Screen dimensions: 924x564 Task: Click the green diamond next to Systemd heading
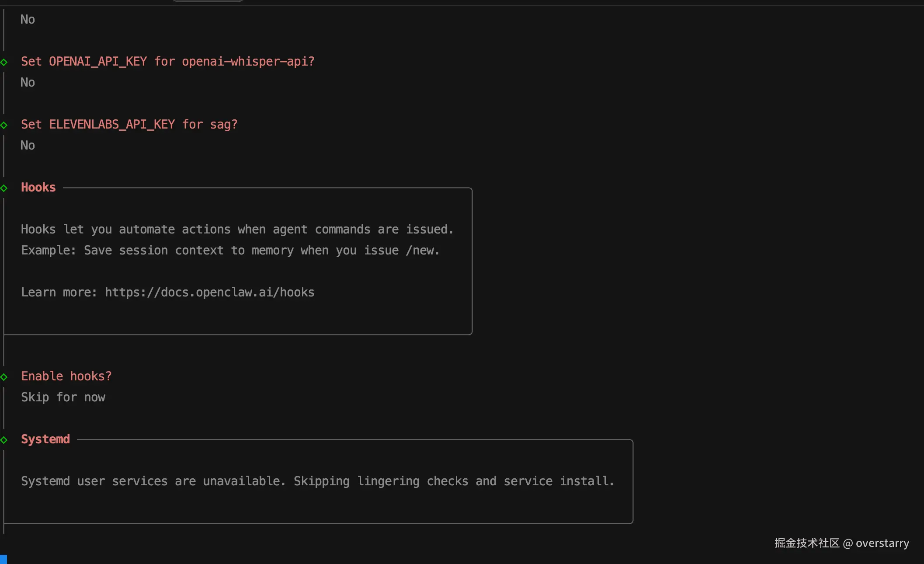[x=4, y=440]
